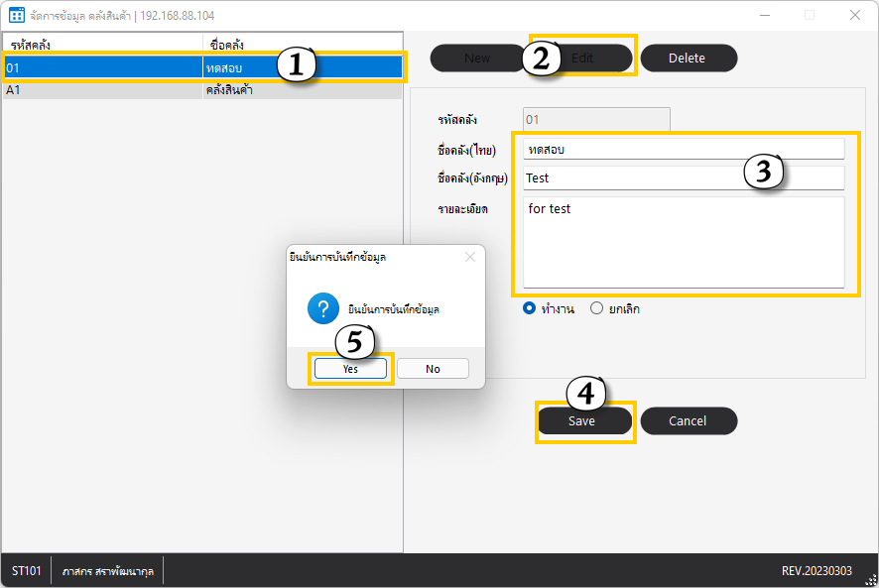Click the Delete button
Screen dimensions: 879x588
pos(688,59)
